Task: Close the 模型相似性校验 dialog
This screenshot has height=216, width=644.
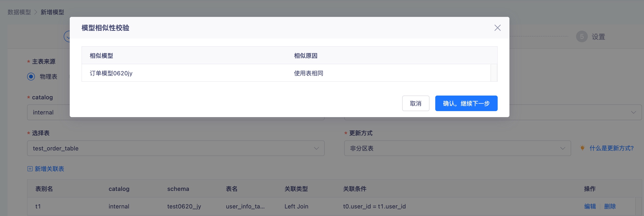Action: click(x=497, y=28)
